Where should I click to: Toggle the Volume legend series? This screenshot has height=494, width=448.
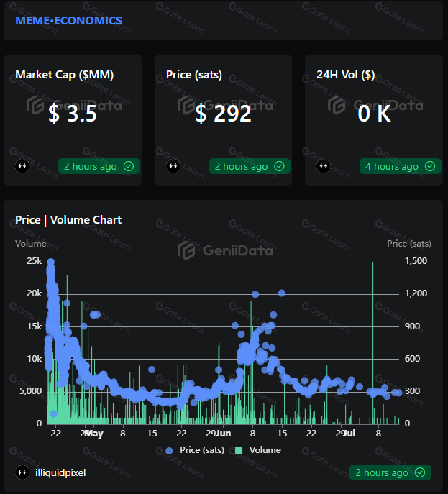click(257, 450)
